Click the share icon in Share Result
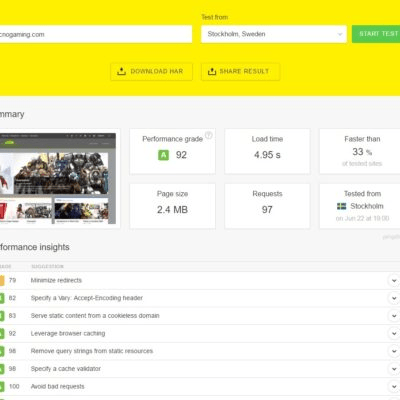Viewport: 400px width, 400px height. pos(212,71)
